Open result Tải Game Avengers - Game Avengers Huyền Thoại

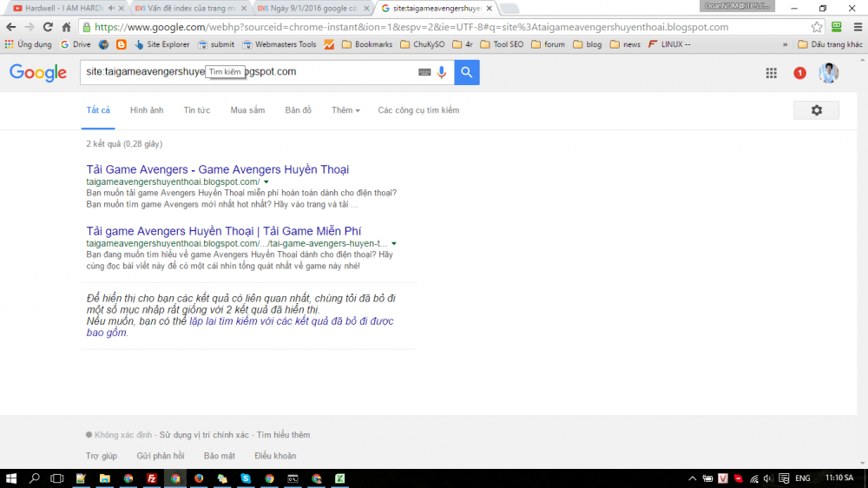pyautogui.click(x=218, y=169)
